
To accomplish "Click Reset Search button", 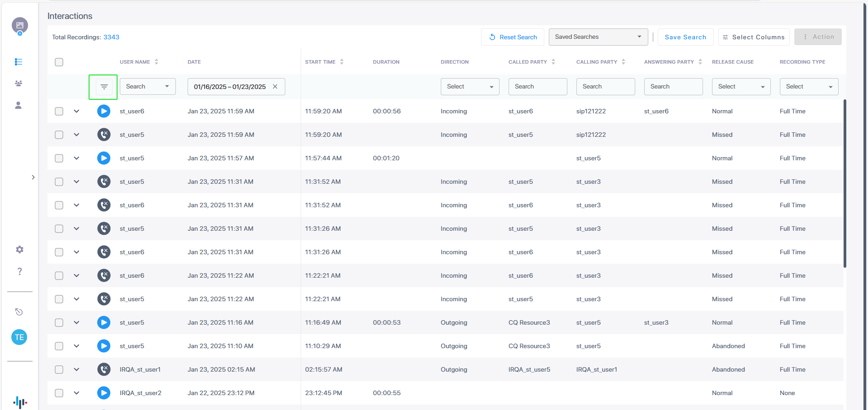I will tap(513, 37).
